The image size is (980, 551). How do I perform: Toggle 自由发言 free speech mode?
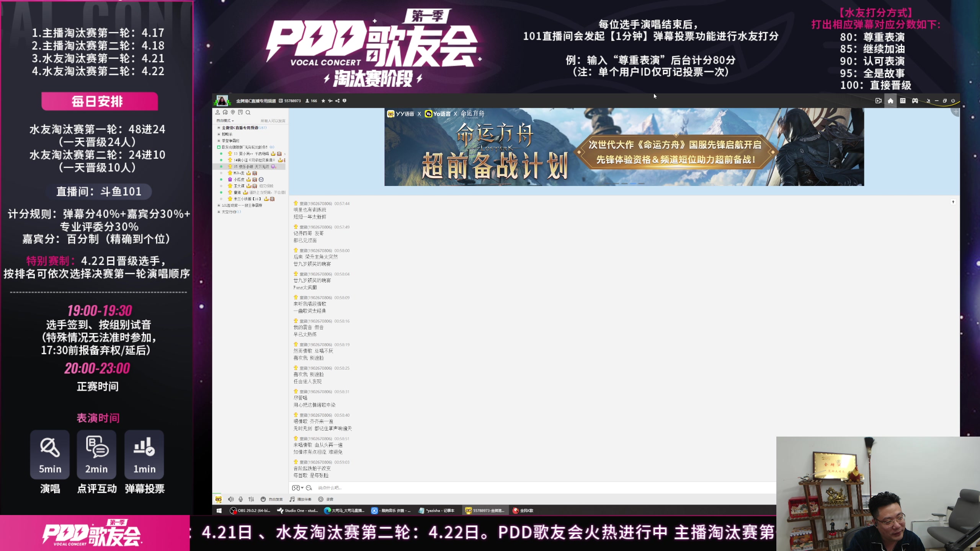[x=272, y=499]
